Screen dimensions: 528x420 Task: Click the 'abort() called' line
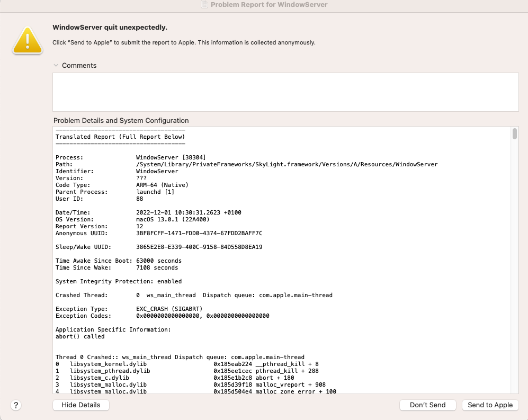[x=80, y=336]
